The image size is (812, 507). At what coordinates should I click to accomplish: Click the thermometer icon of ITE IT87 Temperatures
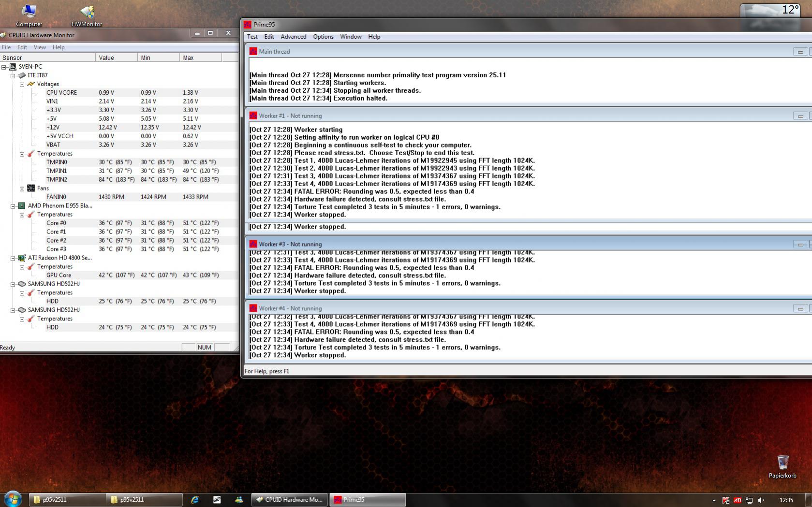tap(31, 154)
